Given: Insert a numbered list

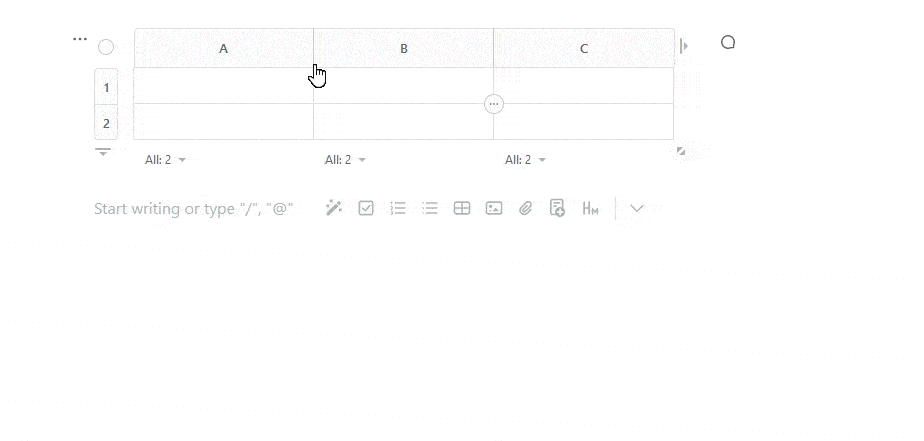Looking at the screenshot, I should coord(398,208).
